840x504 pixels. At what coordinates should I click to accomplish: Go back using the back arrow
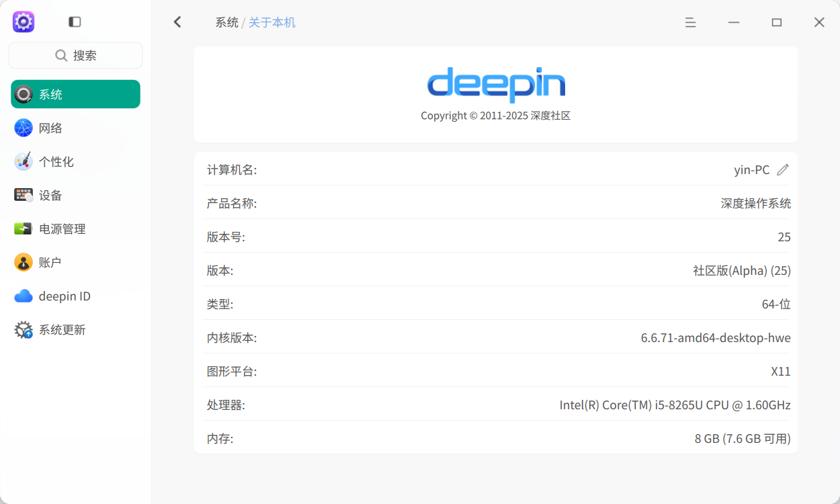click(177, 22)
